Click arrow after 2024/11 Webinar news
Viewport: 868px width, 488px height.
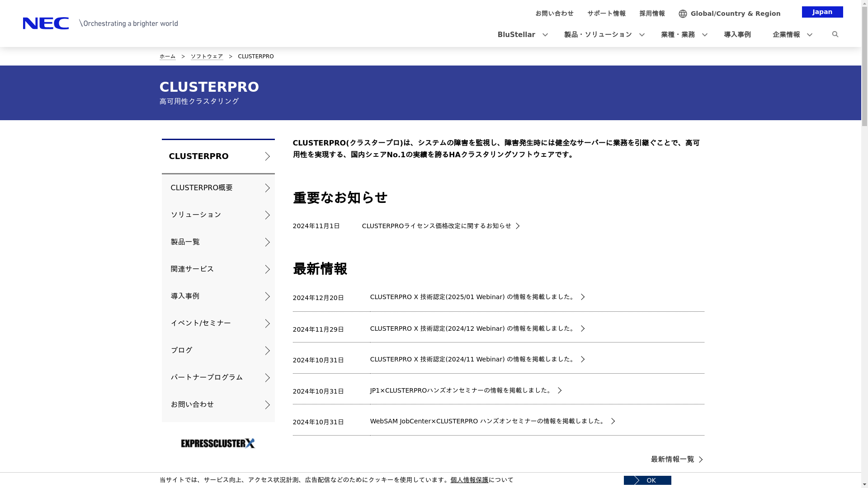[x=583, y=359]
